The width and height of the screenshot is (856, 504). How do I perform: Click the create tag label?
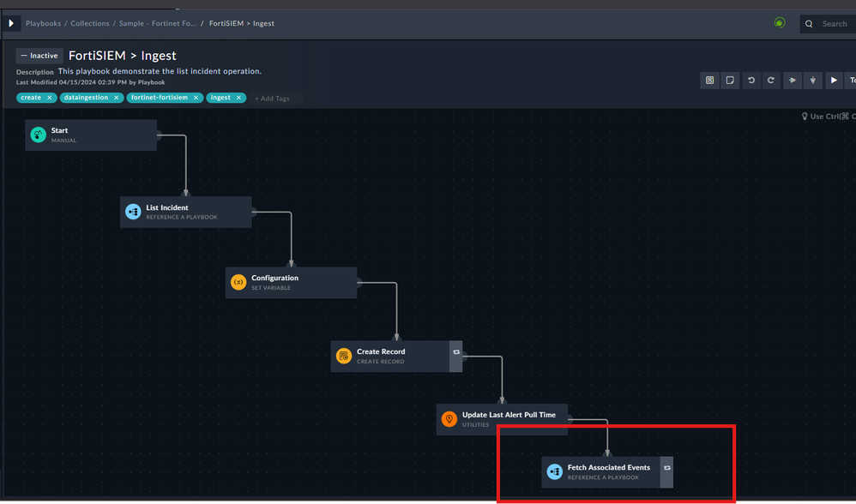[x=31, y=98]
